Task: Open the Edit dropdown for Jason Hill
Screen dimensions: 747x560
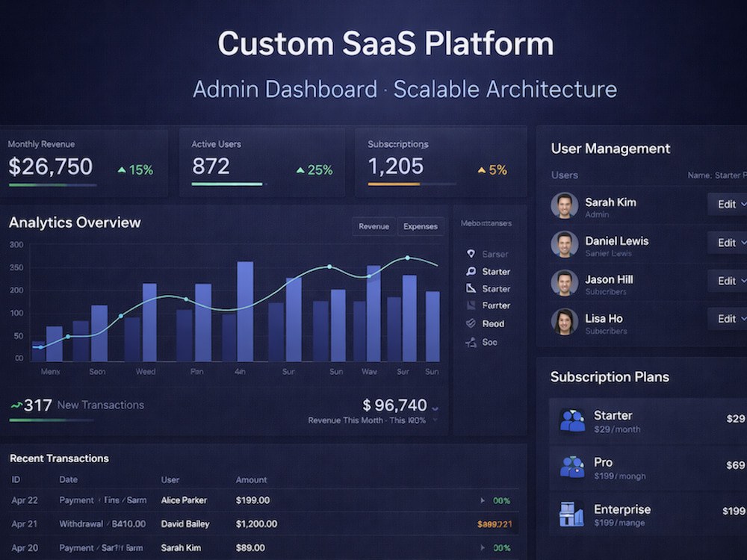Action: 727,281
